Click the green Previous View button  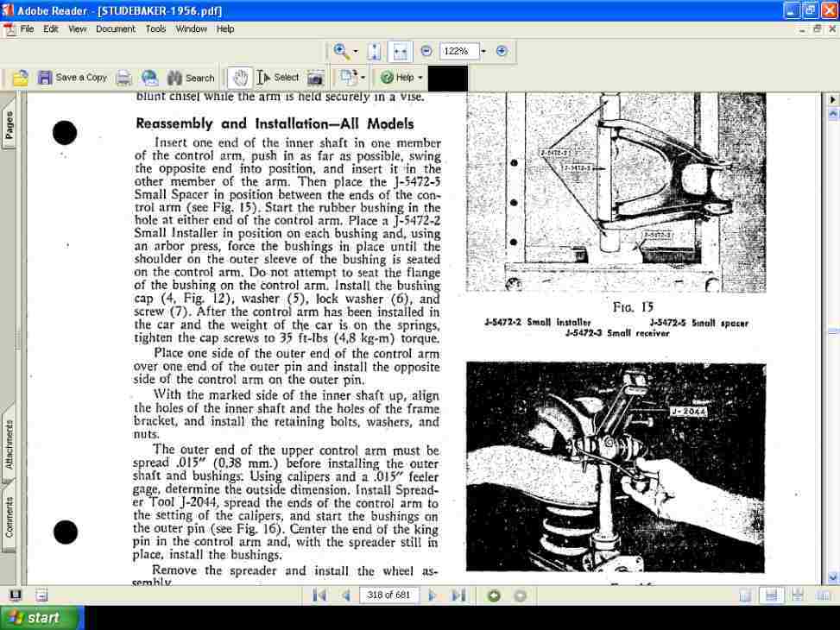[494, 595]
